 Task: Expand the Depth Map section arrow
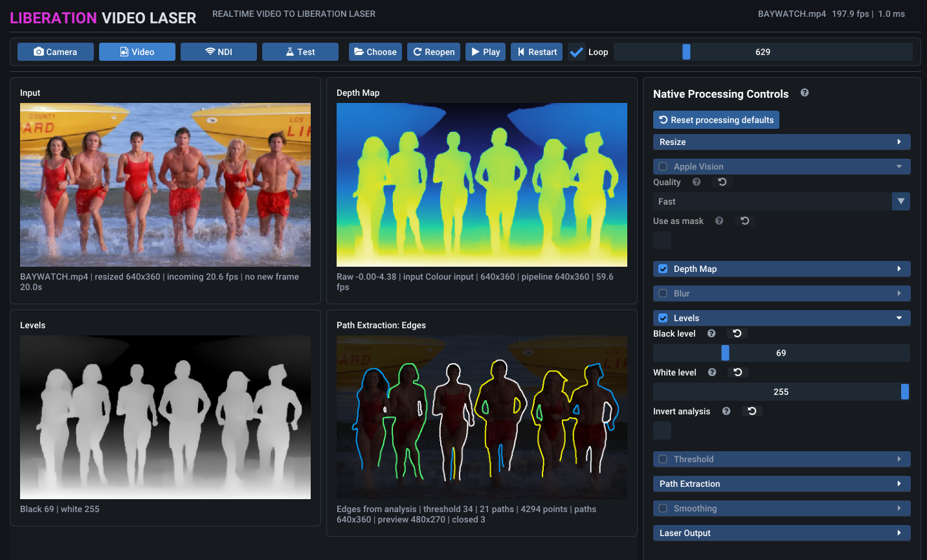tap(899, 269)
